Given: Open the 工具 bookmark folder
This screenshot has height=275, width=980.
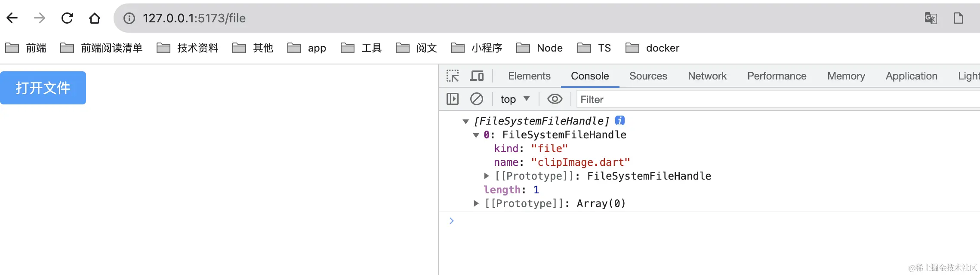Looking at the screenshot, I should (361, 48).
